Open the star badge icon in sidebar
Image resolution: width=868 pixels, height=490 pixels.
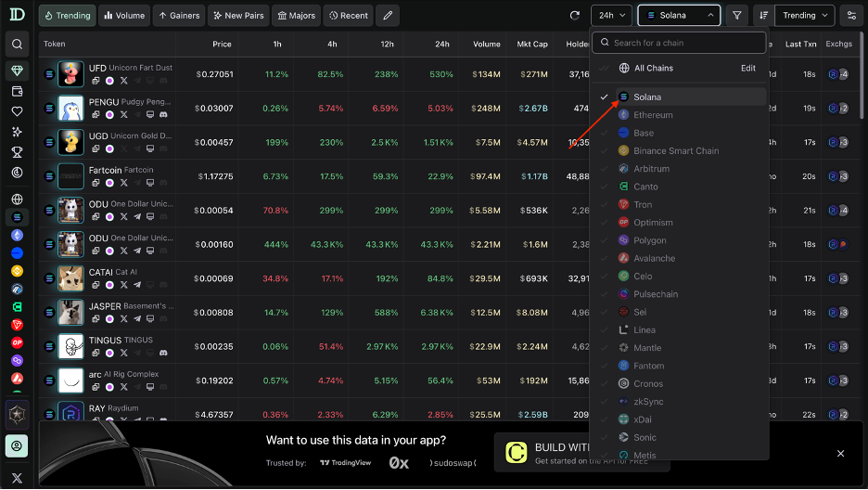point(18,414)
